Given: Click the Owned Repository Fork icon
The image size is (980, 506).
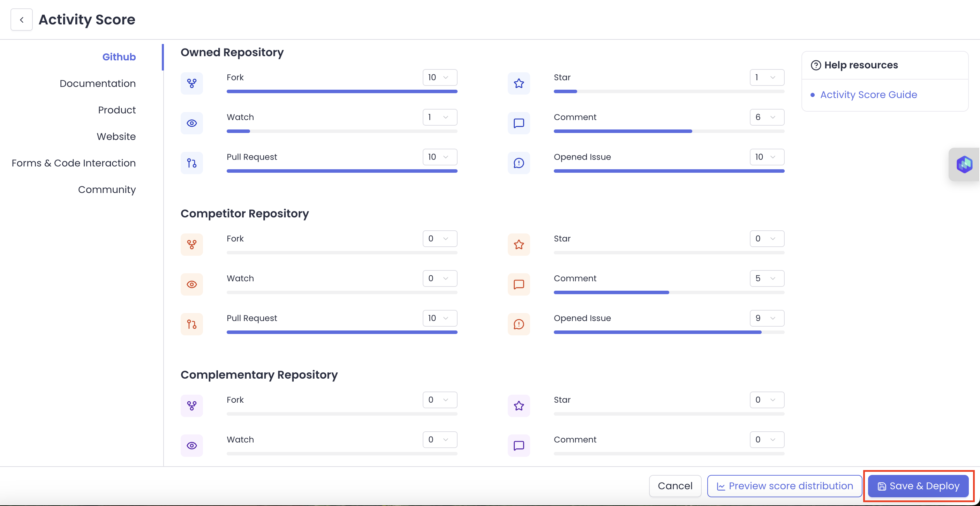Looking at the screenshot, I should (192, 83).
